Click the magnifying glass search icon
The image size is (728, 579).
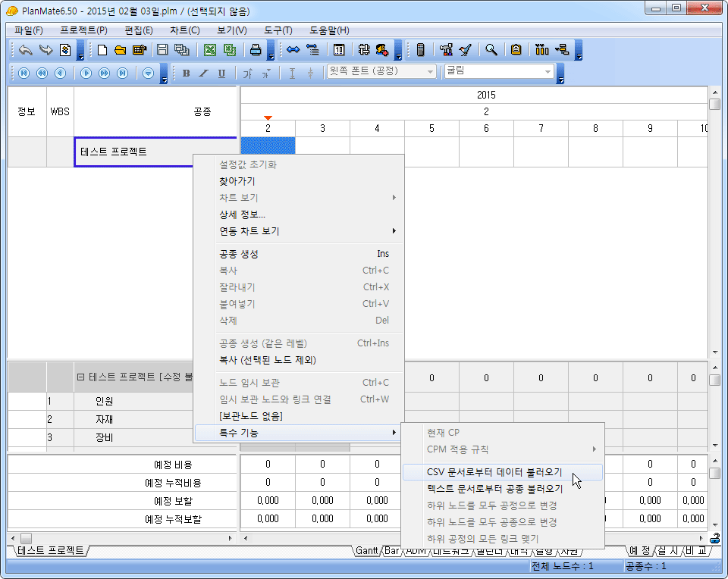491,50
